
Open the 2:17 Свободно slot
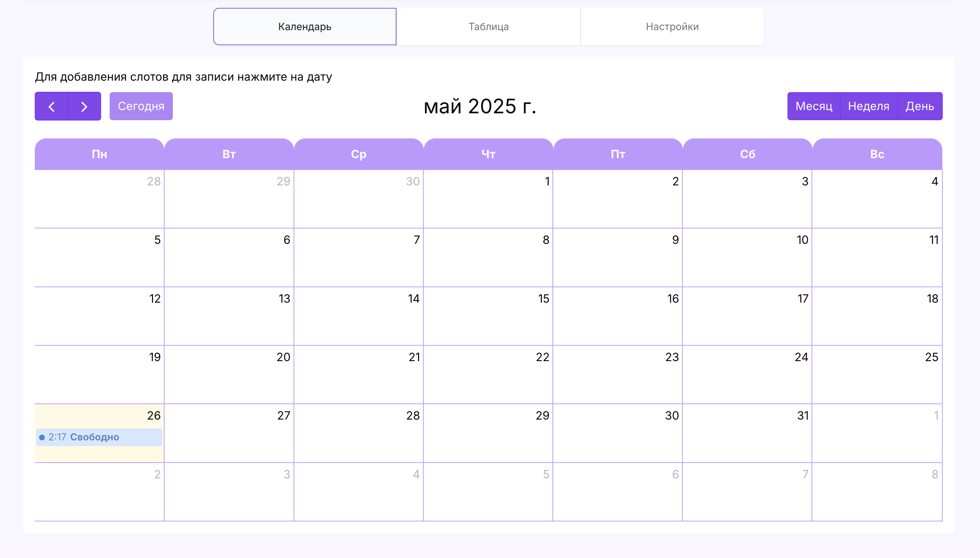94,437
